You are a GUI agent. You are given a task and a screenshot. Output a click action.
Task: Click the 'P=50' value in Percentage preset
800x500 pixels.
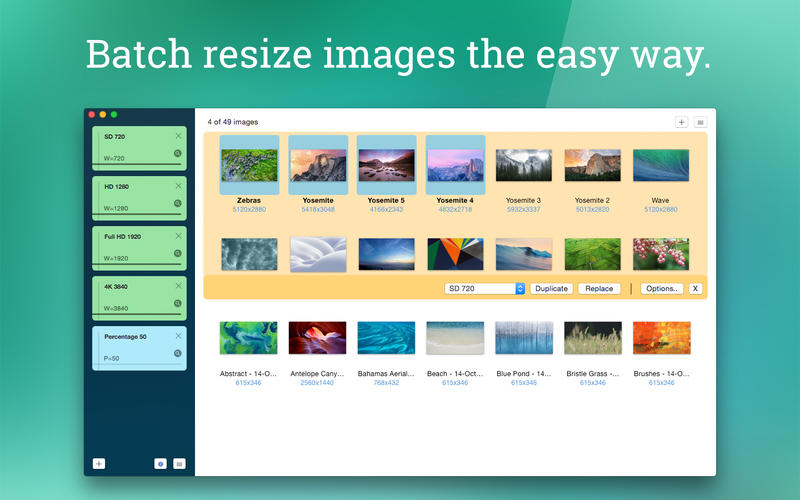(x=112, y=358)
